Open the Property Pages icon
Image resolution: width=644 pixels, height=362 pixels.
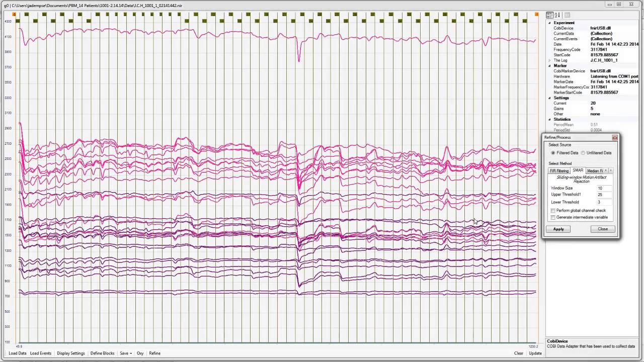pos(567,15)
